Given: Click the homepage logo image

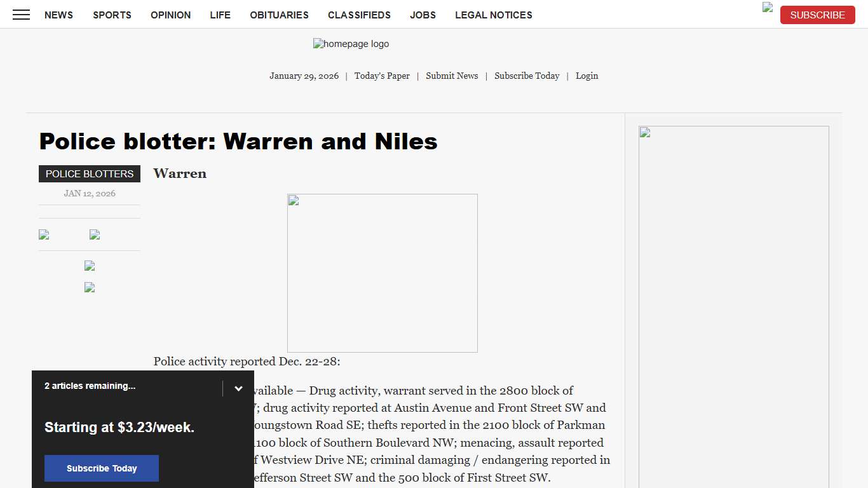Looking at the screenshot, I should (351, 44).
